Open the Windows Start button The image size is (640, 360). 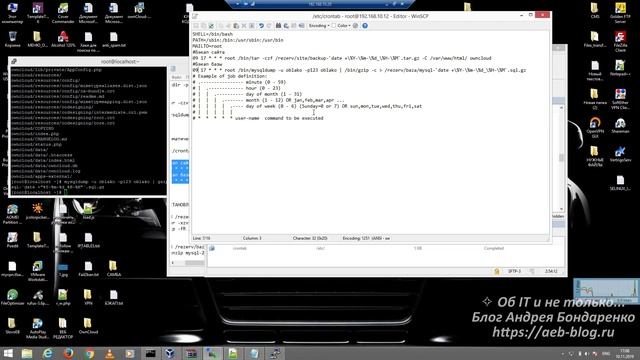(x=7, y=353)
